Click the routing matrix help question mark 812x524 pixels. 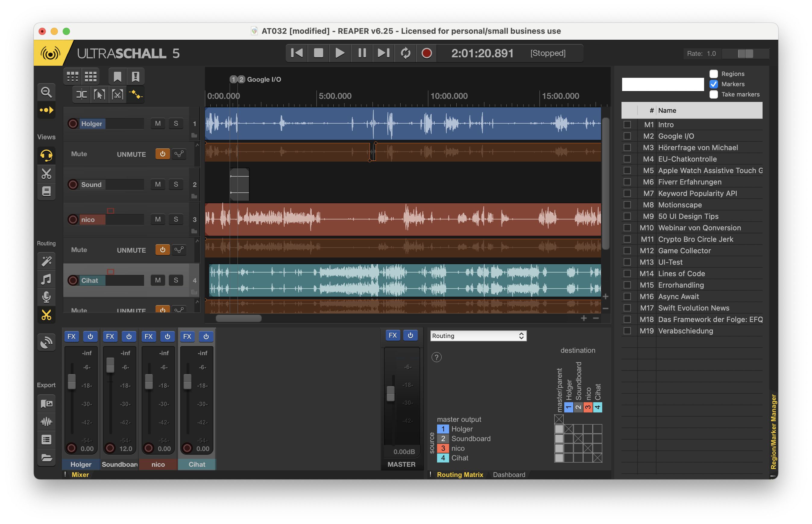436,357
